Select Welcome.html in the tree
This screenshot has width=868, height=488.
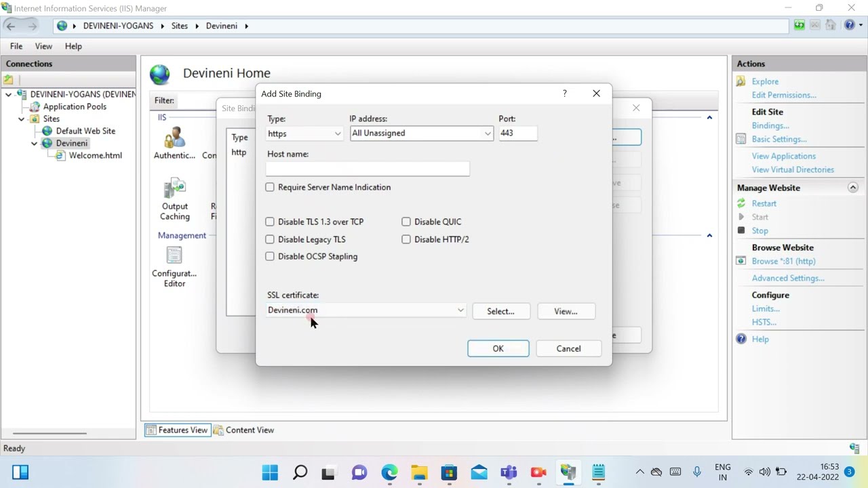pyautogui.click(x=95, y=155)
